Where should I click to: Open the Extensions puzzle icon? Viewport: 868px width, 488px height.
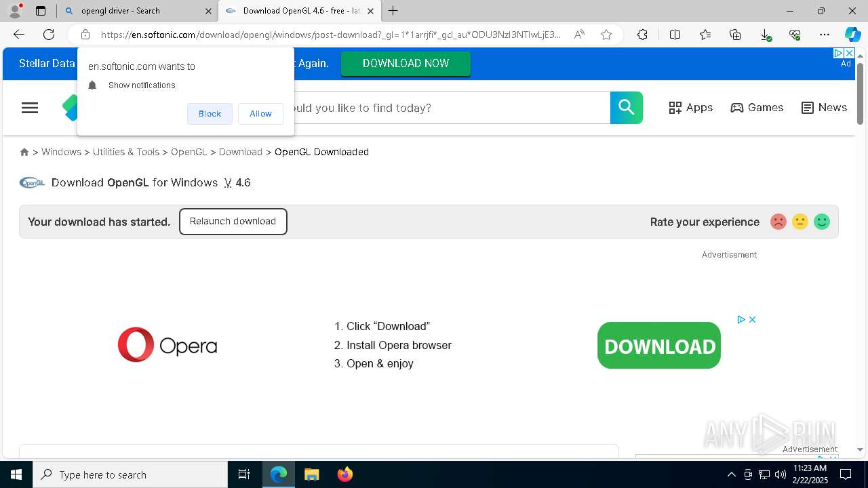(x=642, y=35)
